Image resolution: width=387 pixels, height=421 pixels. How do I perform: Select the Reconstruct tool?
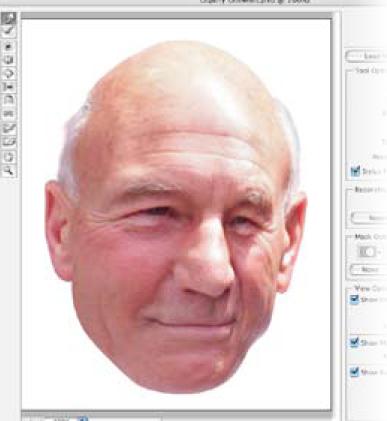pos(9,32)
